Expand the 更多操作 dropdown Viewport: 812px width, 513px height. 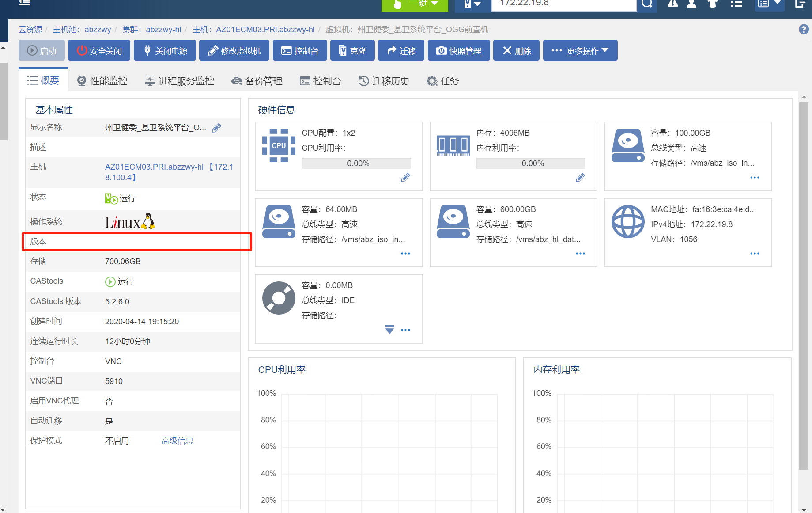point(580,50)
